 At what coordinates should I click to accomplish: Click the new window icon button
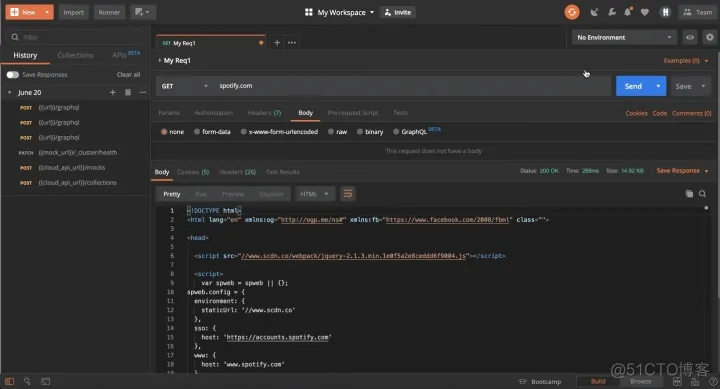pyautogui.click(x=143, y=12)
